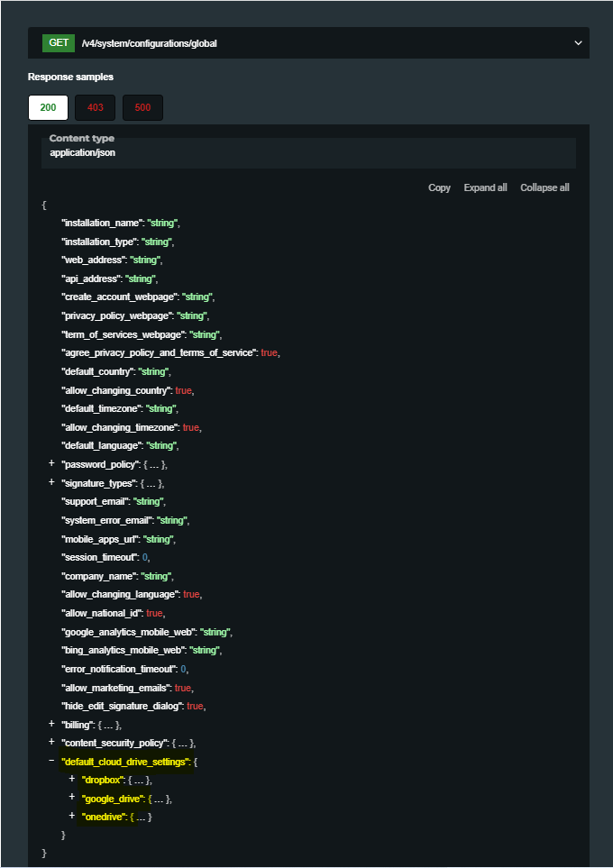Expand the dropbox settings node
Image resolution: width=613 pixels, height=868 pixels.
[x=71, y=779]
